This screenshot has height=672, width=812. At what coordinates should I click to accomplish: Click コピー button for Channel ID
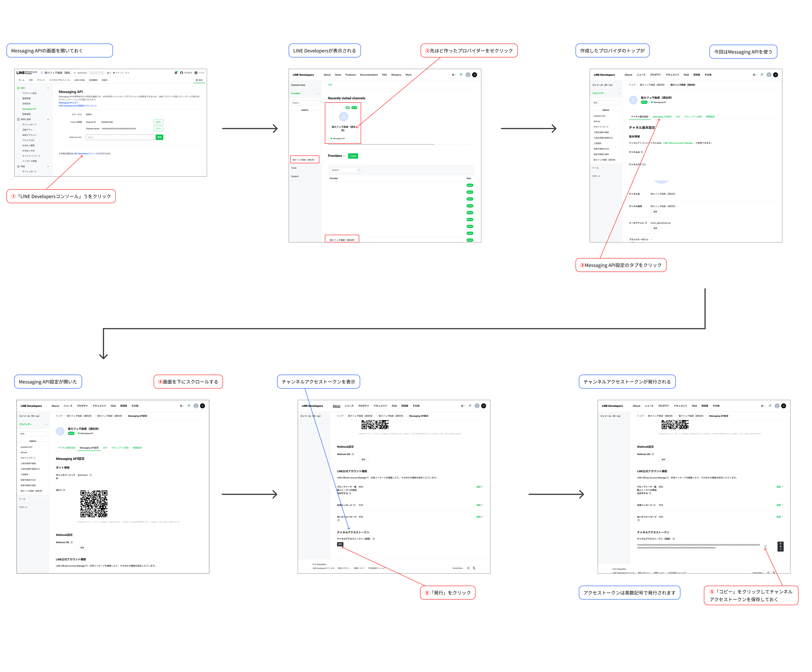[x=159, y=122]
